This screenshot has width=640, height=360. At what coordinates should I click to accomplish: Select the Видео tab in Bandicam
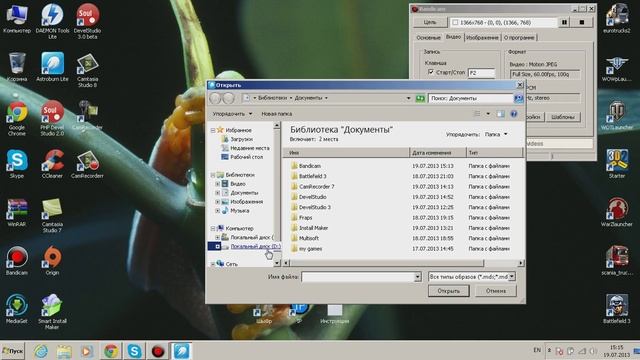click(453, 37)
